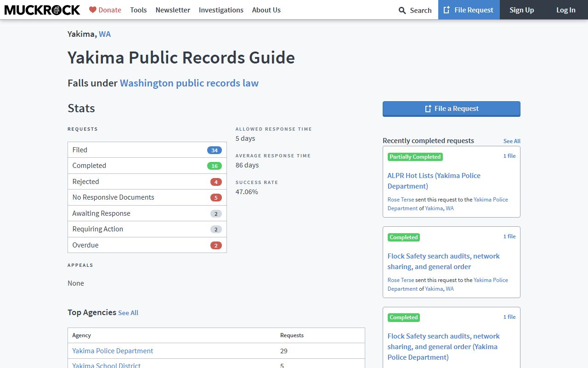Screen dimensions: 588x368
Task: Open Yakima School District agency link
Action: point(107,366)
